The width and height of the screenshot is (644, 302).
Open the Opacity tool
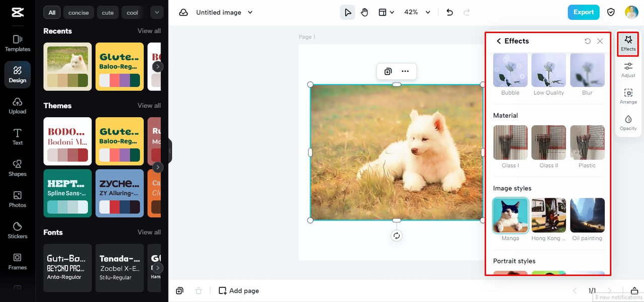tap(628, 123)
